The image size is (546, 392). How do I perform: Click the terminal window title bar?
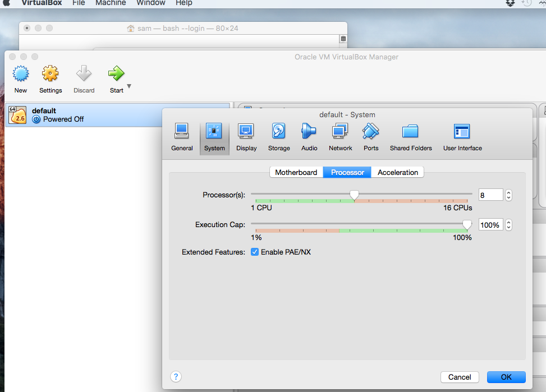coord(183,28)
